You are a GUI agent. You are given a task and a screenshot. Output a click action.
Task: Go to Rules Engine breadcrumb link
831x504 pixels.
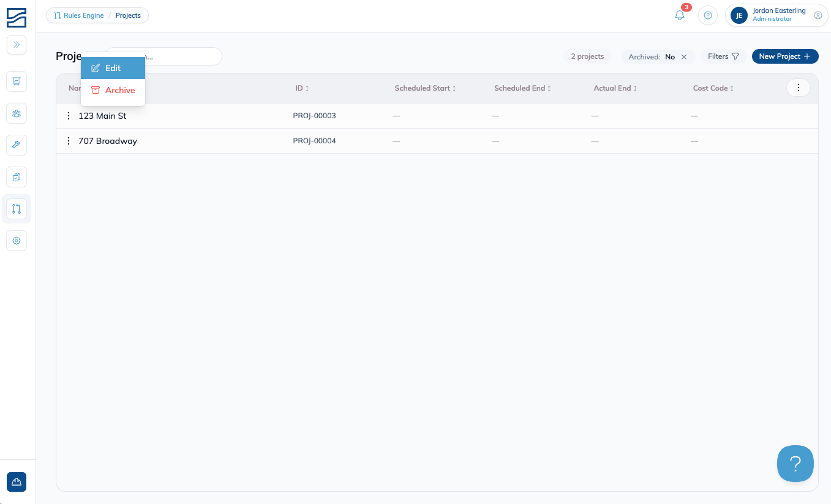79,15
